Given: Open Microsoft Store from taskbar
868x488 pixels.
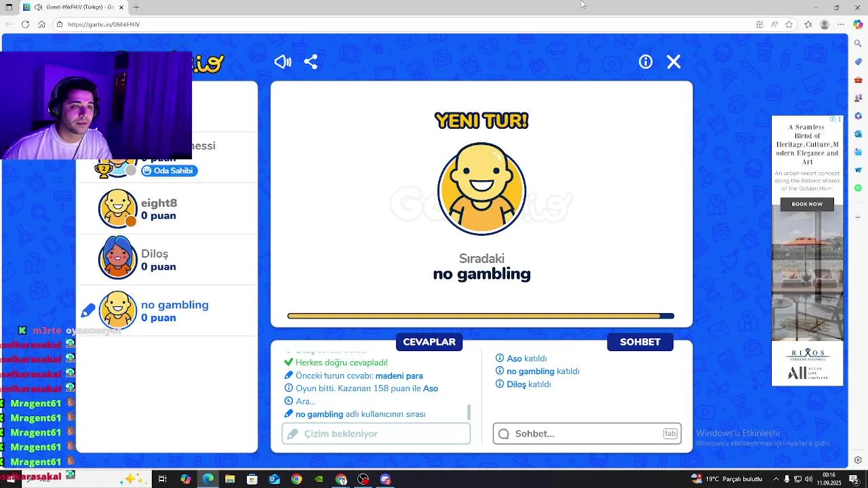Looking at the screenshot, I should pyautogui.click(x=252, y=479).
